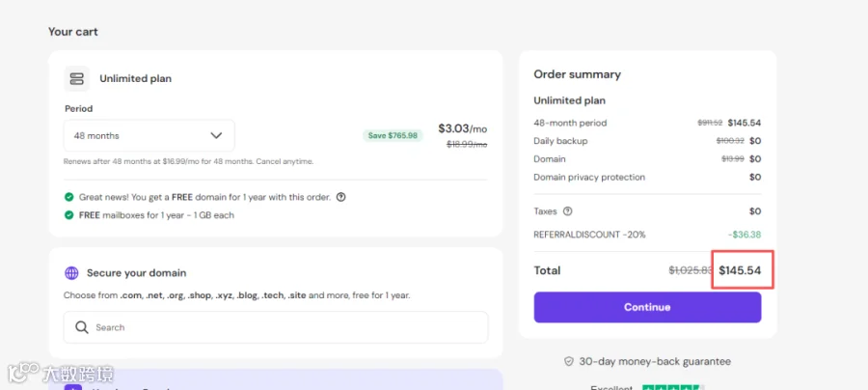Click the globe icon next to Secure your domain
This screenshot has width=868, height=390.
click(71, 273)
